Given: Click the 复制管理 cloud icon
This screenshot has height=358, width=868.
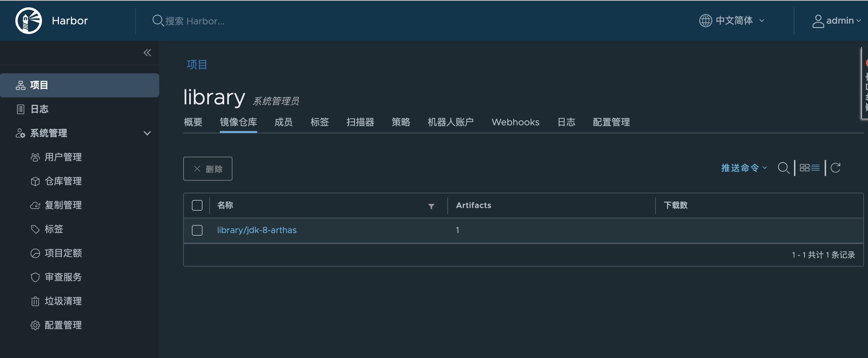Looking at the screenshot, I should 35,205.
